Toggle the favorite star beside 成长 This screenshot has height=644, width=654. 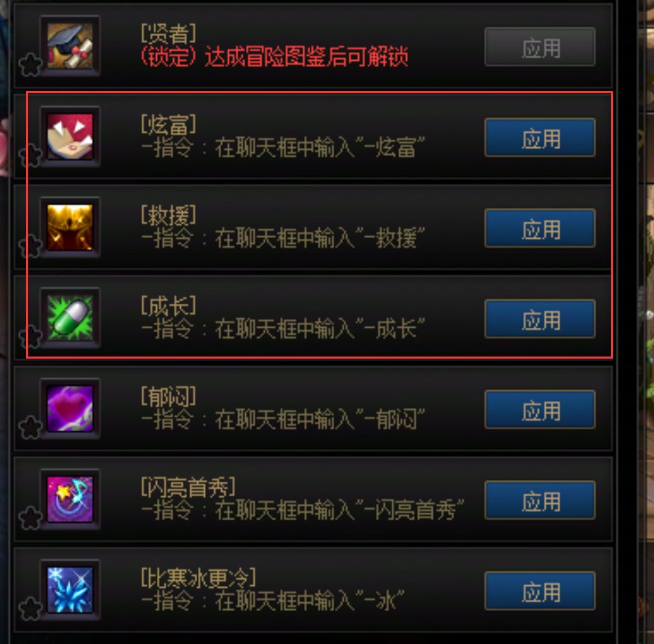[30, 337]
